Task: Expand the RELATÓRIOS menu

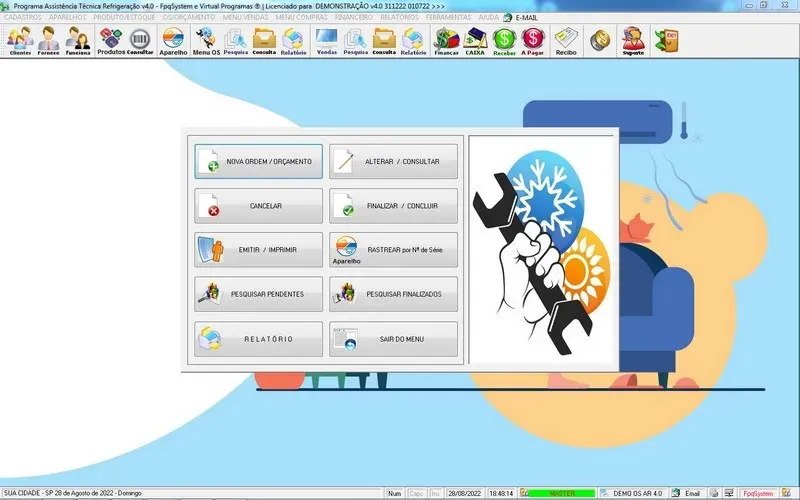Action: (x=400, y=18)
